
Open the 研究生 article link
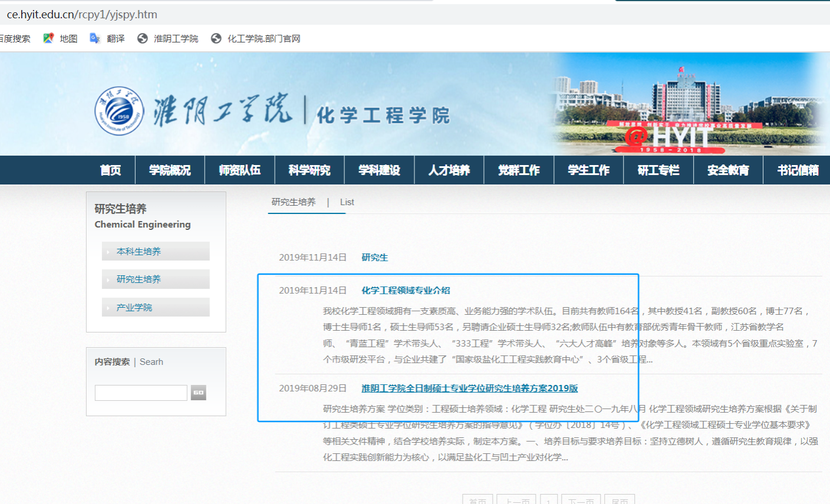coord(374,258)
